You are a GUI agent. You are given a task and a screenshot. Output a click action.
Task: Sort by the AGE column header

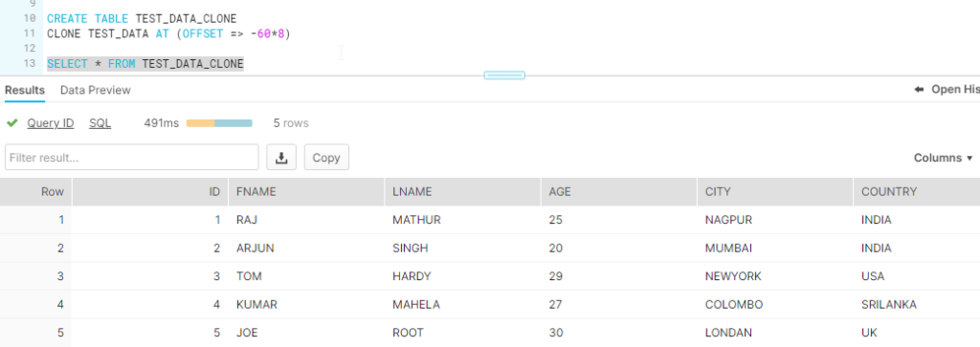coord(619,191)
